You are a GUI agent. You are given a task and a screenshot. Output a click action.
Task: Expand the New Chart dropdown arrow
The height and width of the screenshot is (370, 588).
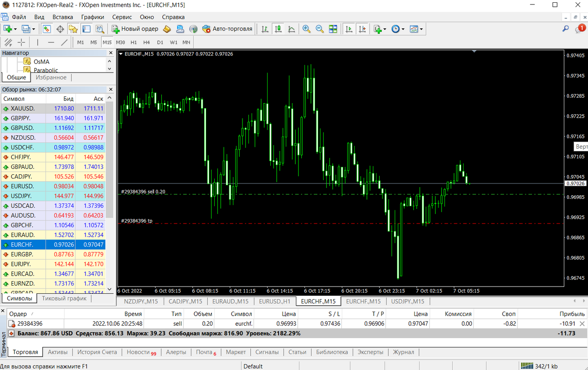[15, 29]
